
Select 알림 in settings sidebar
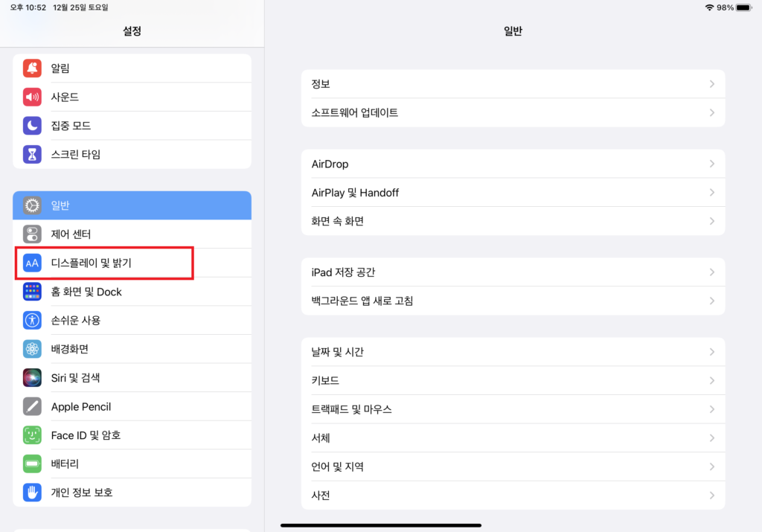pos(132,68)
